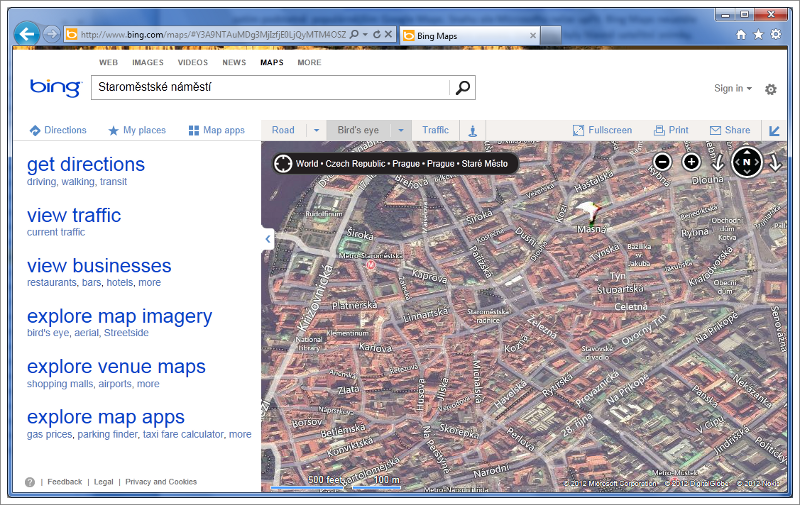Viewport: 800px width, 505px height.
Task: Open Streetside pegman icon
Action: 472,130
